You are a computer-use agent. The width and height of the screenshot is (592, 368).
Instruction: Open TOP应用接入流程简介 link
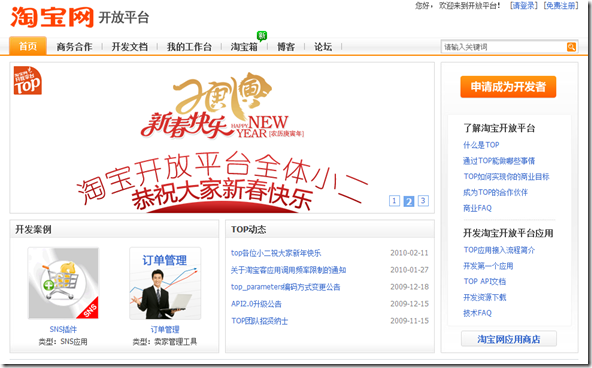tap(499, 250)
